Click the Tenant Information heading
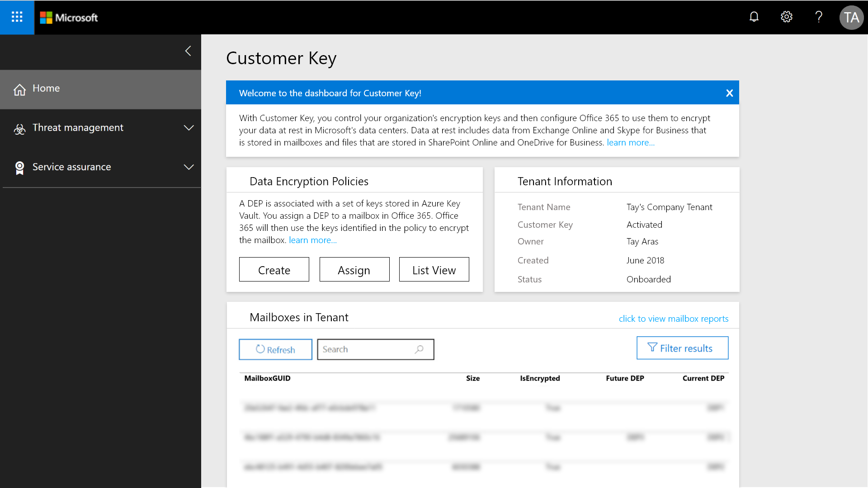This screenshot has height=488, width=868. pos(565,182)
